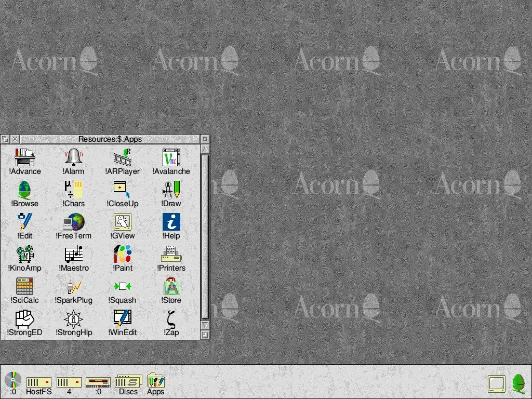Close the Resources:$.Apps window
Image resolution: width=532 pixels, height=399 pixels.
[15, 139]
